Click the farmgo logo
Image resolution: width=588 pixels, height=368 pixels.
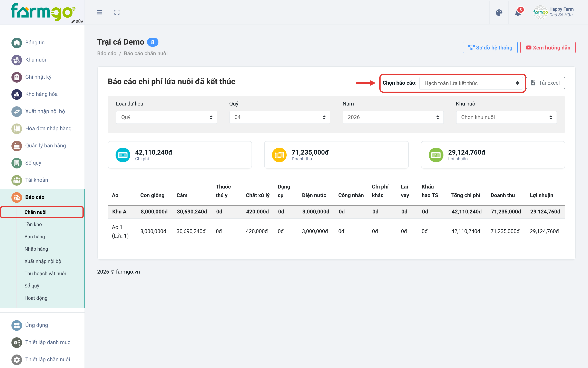(43, 11)
